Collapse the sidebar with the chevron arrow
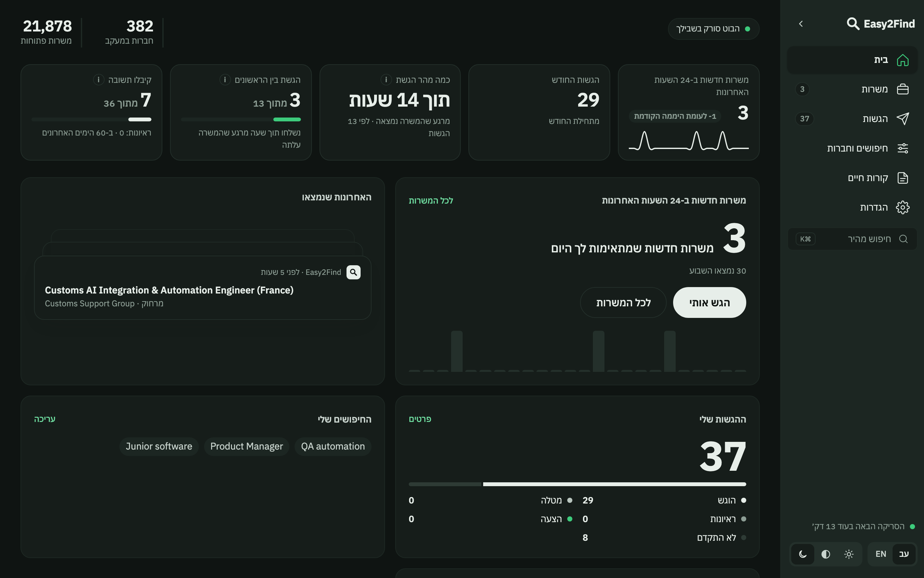This screenshot has width=924, height=578. (801, 24)
